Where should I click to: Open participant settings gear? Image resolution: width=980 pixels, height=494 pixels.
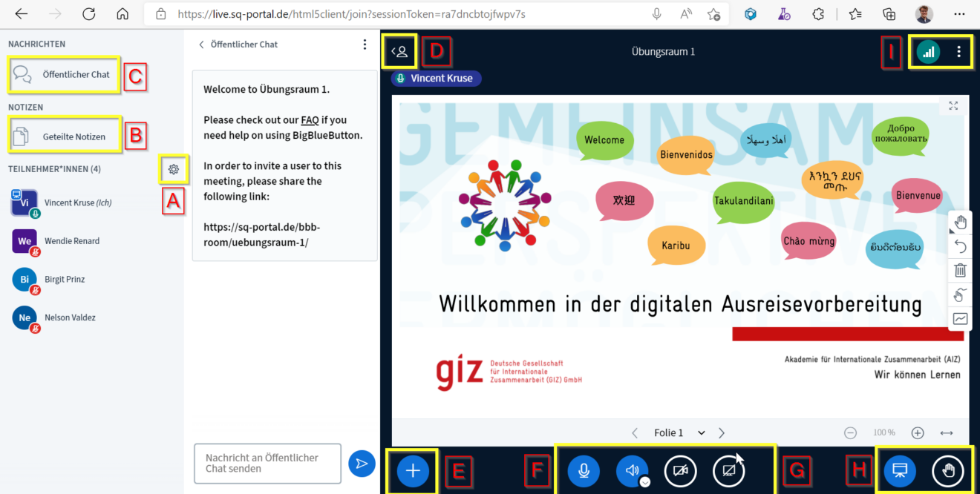pos(174,169)
